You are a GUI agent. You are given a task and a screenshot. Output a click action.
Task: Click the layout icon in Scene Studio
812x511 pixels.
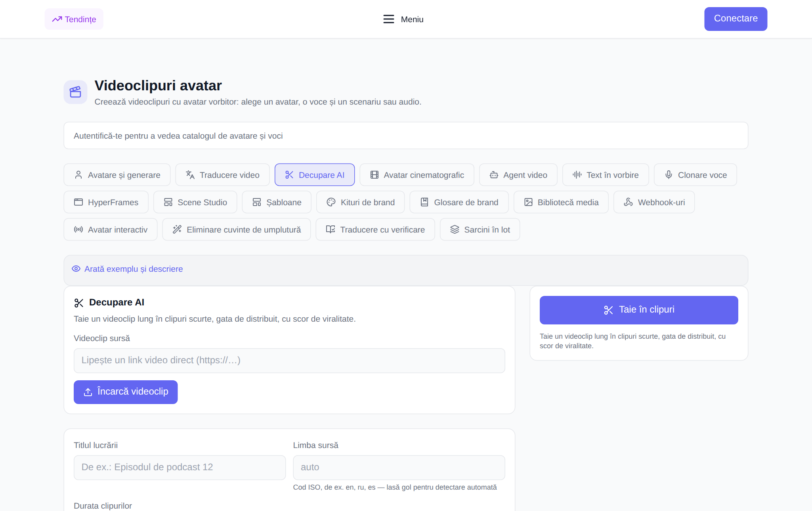tap(168, 202)
